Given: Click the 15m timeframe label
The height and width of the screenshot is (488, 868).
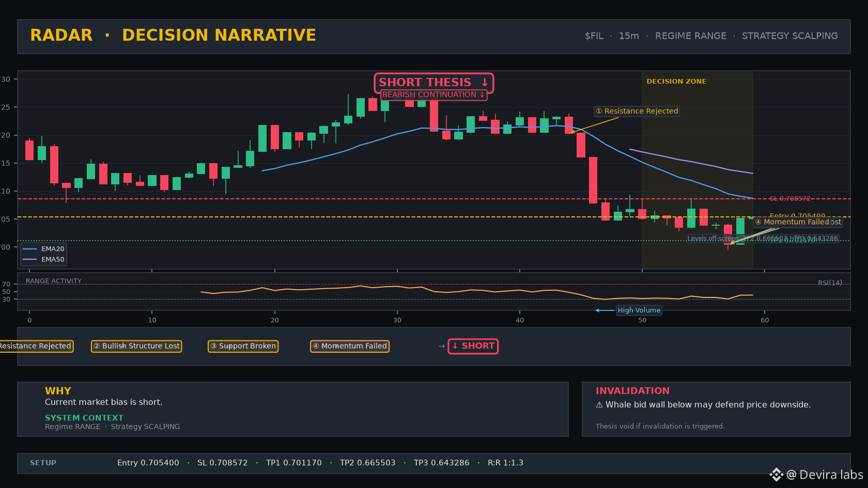Looking at the screenshot, I should click(x=629, y=36).
